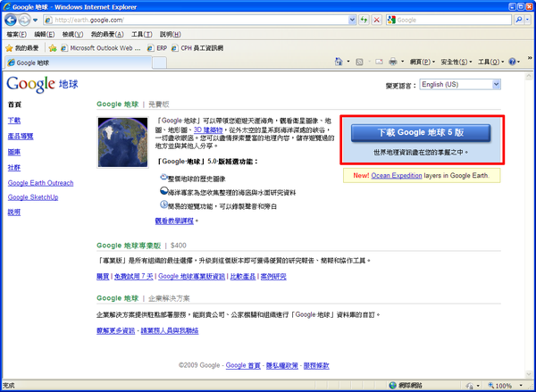
Task: Open the 網頁(P) command bar menu
Action: (423, 62)
